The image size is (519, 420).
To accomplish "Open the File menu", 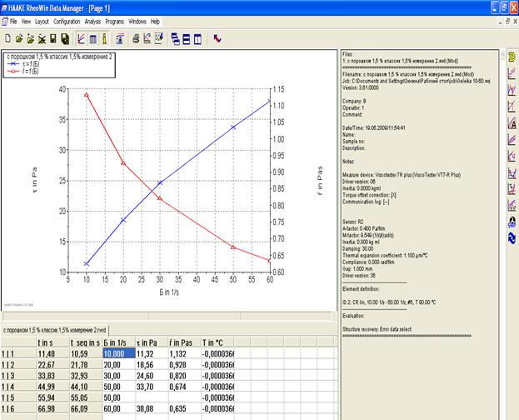I will (13, 22).
